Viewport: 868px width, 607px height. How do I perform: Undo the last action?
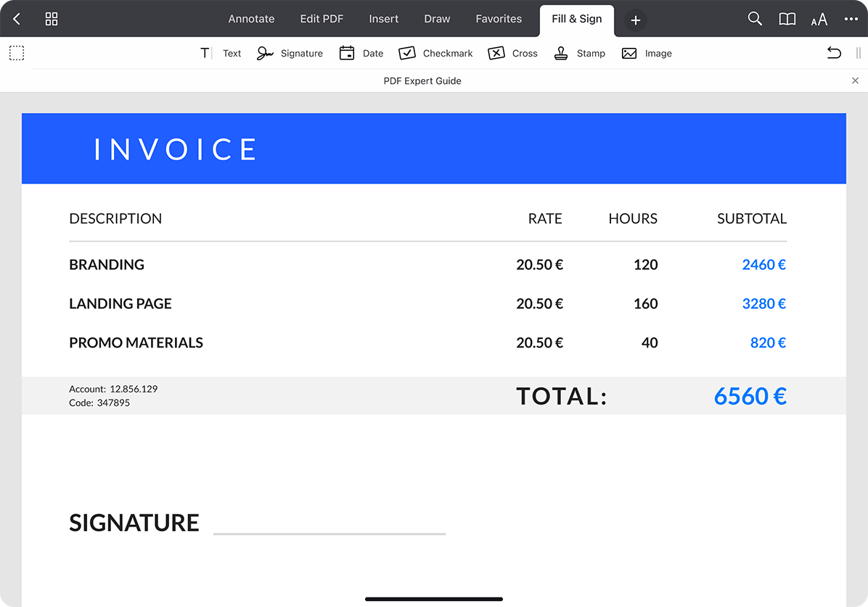[x=834, y=53]
